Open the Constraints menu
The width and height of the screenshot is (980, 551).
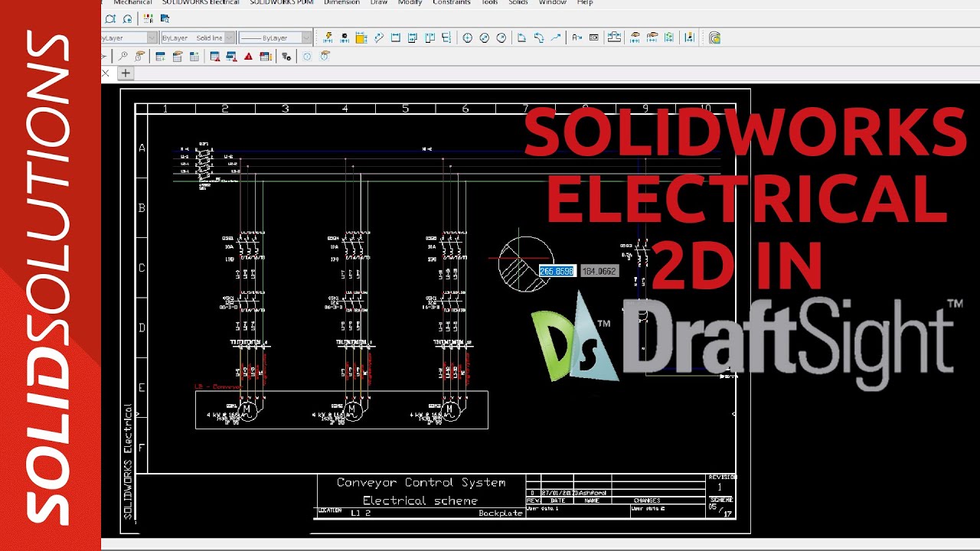(x=451, y=3)
